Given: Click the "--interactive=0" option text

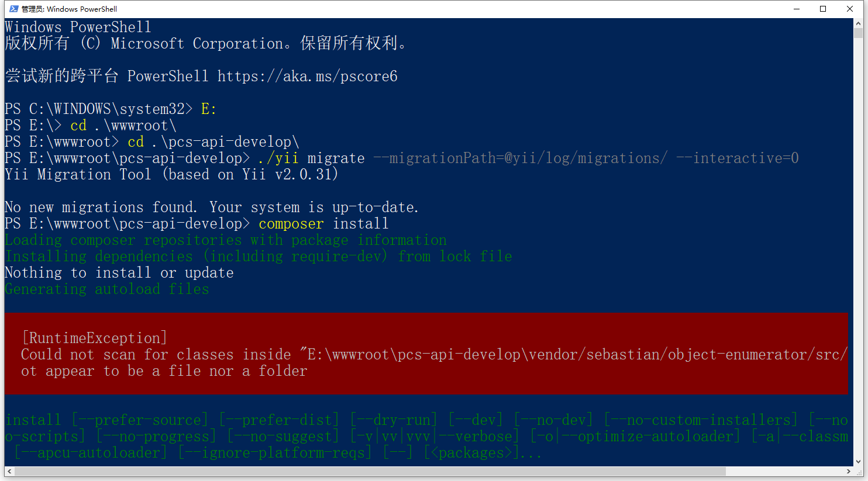Looking at the screenshot, I should pos(737,158).
